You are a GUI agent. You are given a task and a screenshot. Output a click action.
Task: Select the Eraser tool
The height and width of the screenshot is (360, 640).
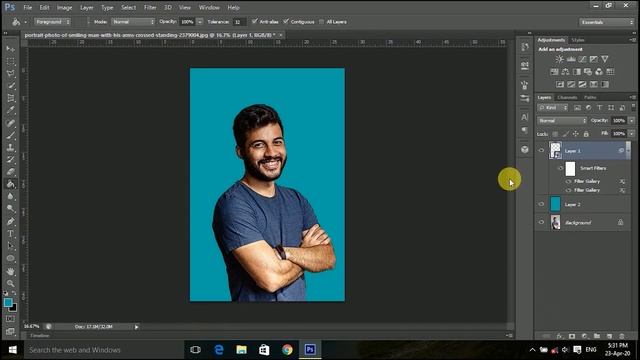coord(10,172)
